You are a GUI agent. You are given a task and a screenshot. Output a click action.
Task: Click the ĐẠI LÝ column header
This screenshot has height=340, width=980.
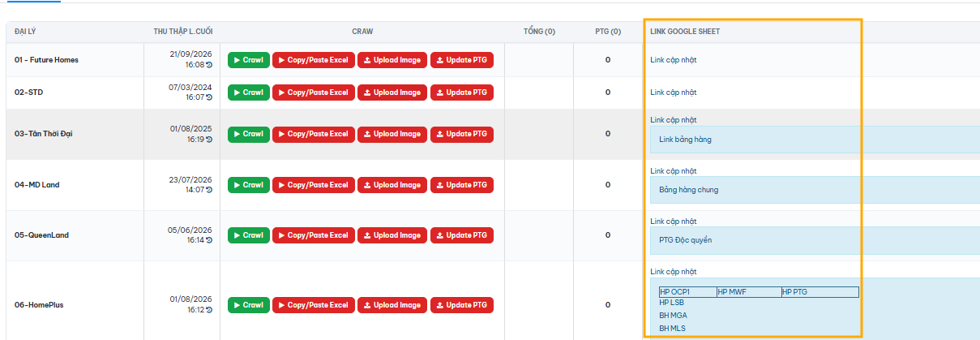(26, 32)
